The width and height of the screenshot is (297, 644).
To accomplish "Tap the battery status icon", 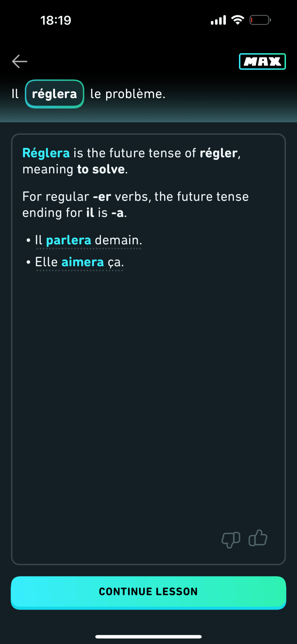I will [260, 20].
